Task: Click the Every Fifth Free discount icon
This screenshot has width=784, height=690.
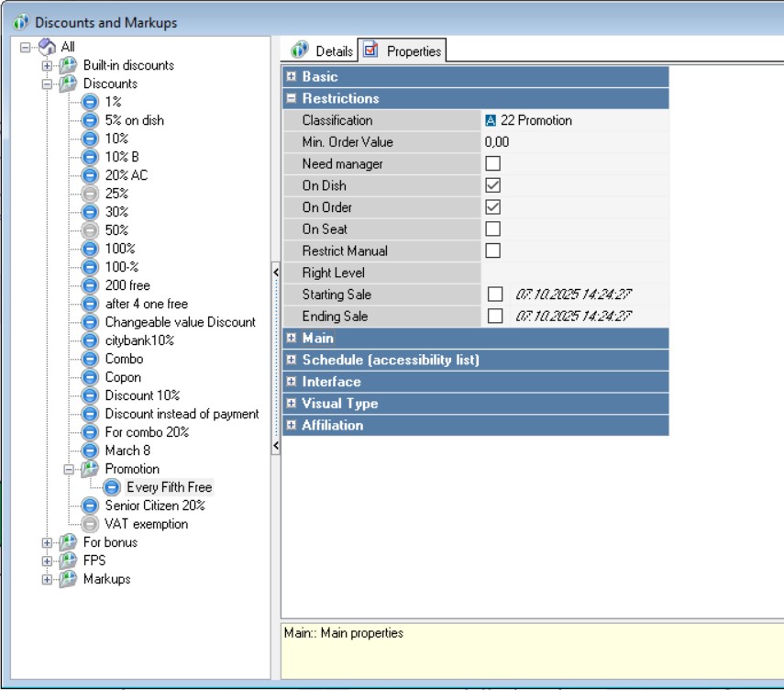Action: tap(111, 487)
